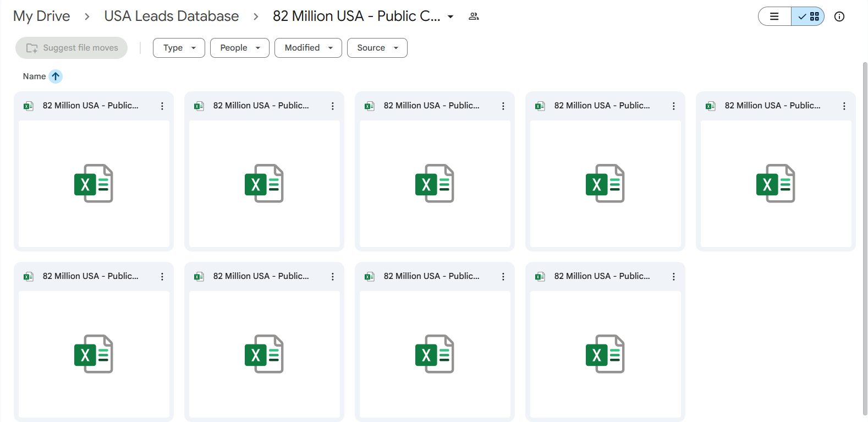Screen dimensions: 868x422
Task: Click vertical scrollbar on right edge
Action: pyautogui.click(x=865, y=239)
